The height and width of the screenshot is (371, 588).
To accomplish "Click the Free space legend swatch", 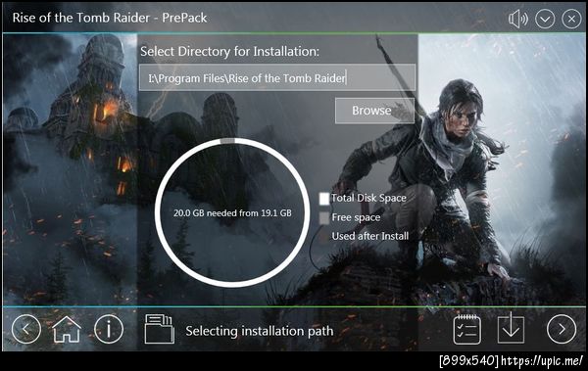I will click(324, 218).
